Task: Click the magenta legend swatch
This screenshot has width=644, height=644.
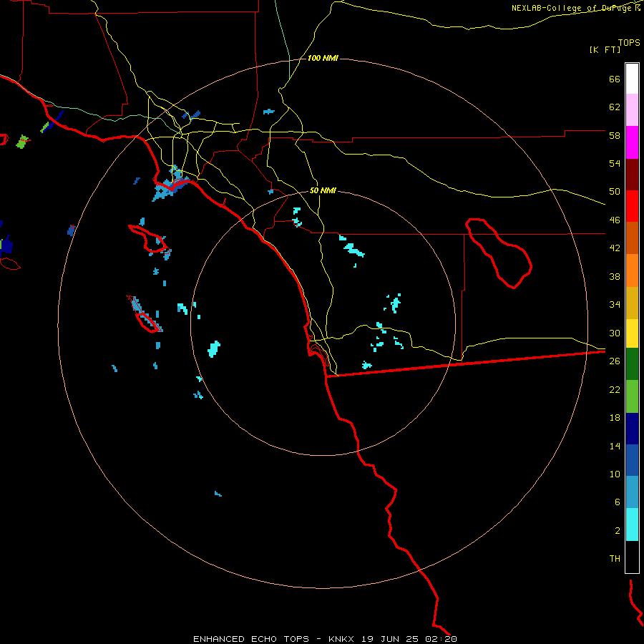Action: click(632, 142)
